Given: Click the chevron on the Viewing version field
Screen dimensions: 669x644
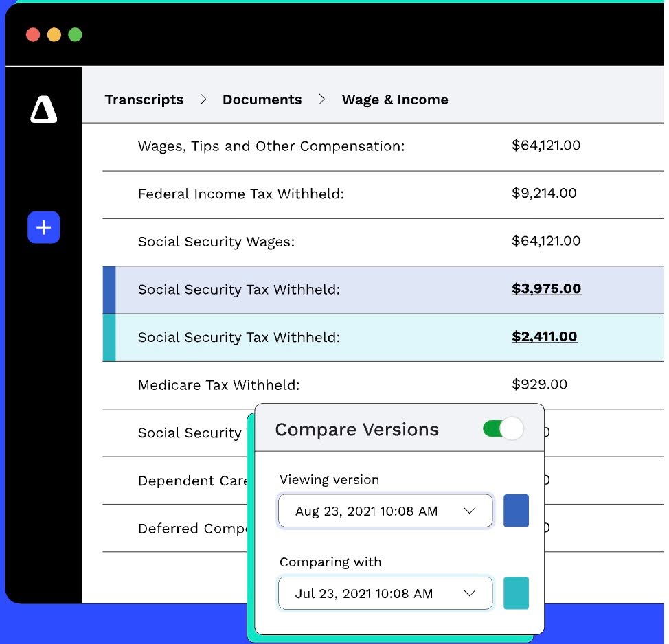Looking at the screenshot, I should point(470,511).
